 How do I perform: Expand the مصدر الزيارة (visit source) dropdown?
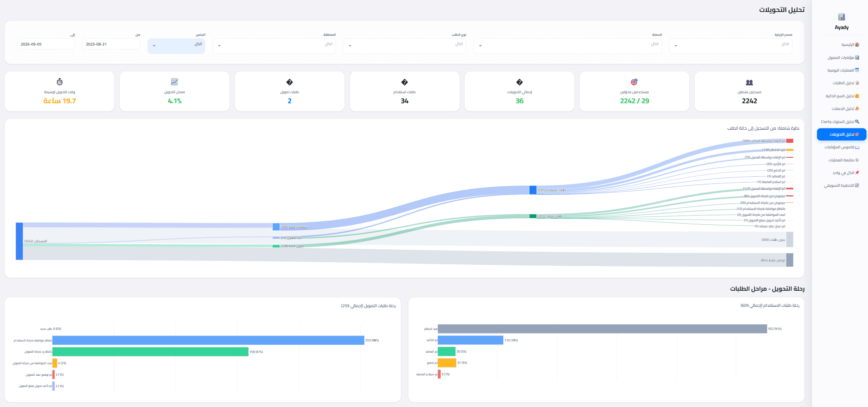click(x=731, y=46)
